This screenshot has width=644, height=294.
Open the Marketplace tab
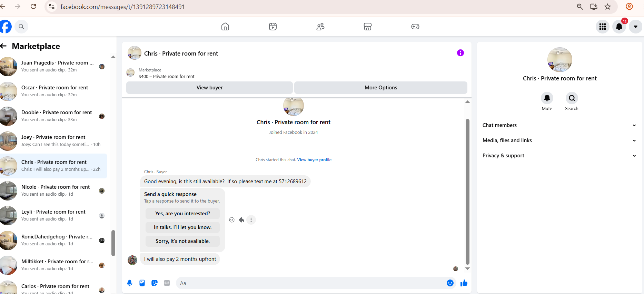pos(368,27)
